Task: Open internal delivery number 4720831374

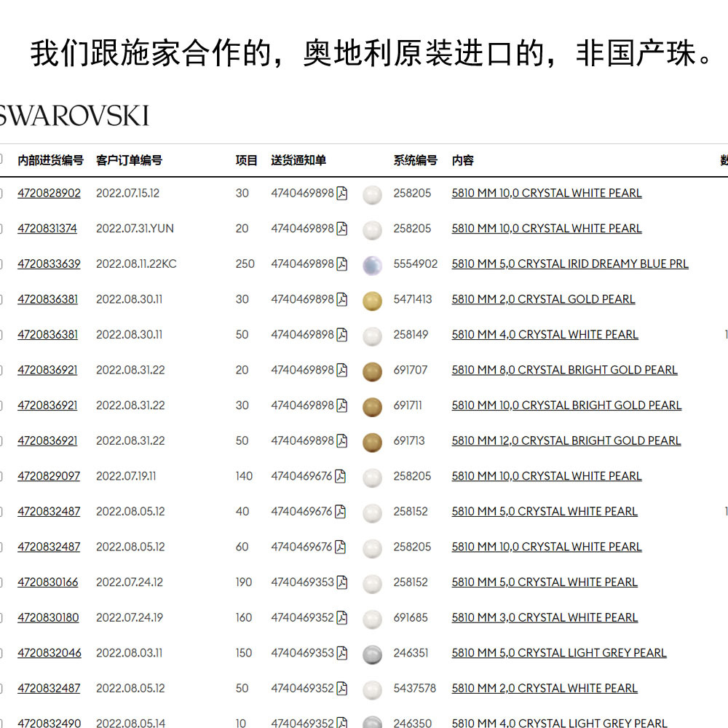Action: (x=47, y=229)
